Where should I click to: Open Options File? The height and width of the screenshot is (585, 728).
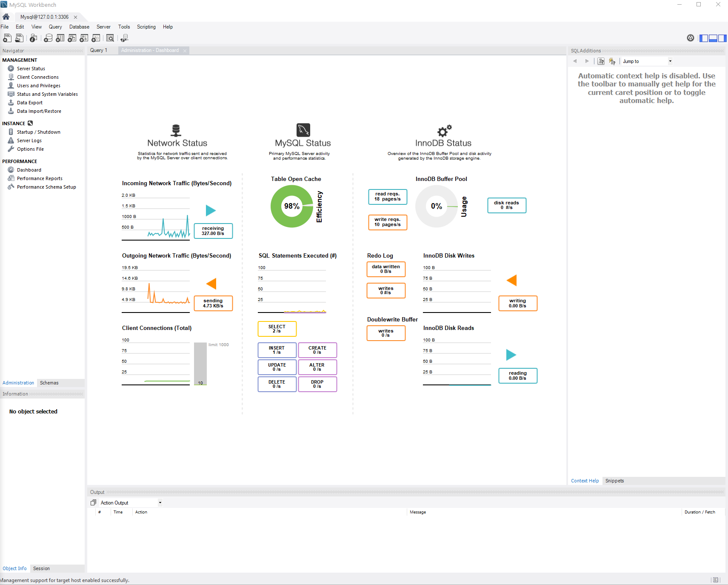pyautogui.click(x=30, y=149)
